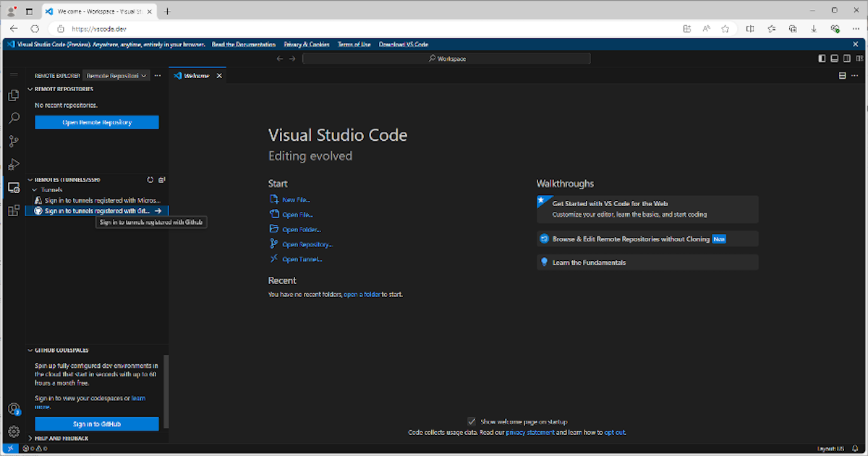This screenshot has width=868, height=456.
Task: Open browser downloads icon
Action: point(814,28)
